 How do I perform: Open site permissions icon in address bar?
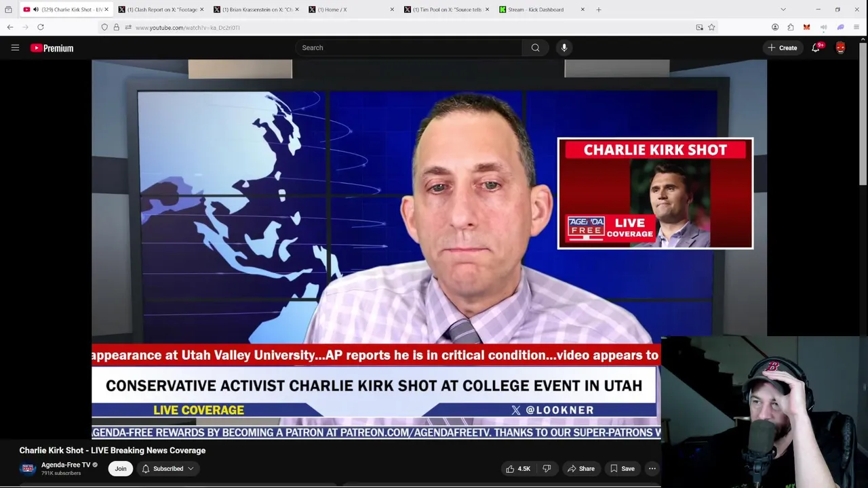tap(127, 27)
